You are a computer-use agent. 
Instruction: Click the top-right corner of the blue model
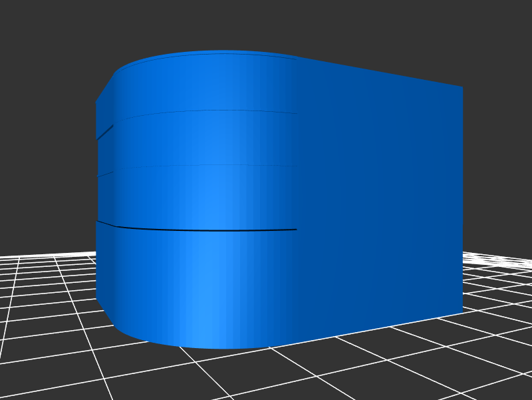point(461,87)
